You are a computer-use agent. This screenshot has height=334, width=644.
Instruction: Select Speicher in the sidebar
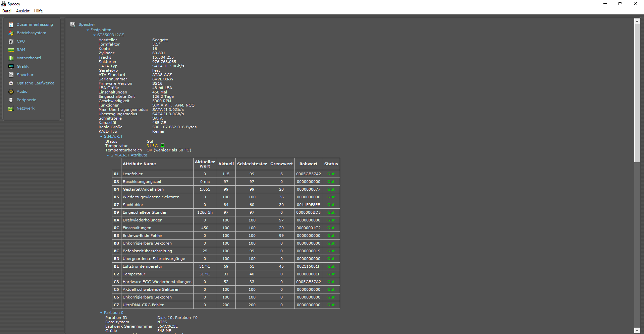(x=25, y=75)
